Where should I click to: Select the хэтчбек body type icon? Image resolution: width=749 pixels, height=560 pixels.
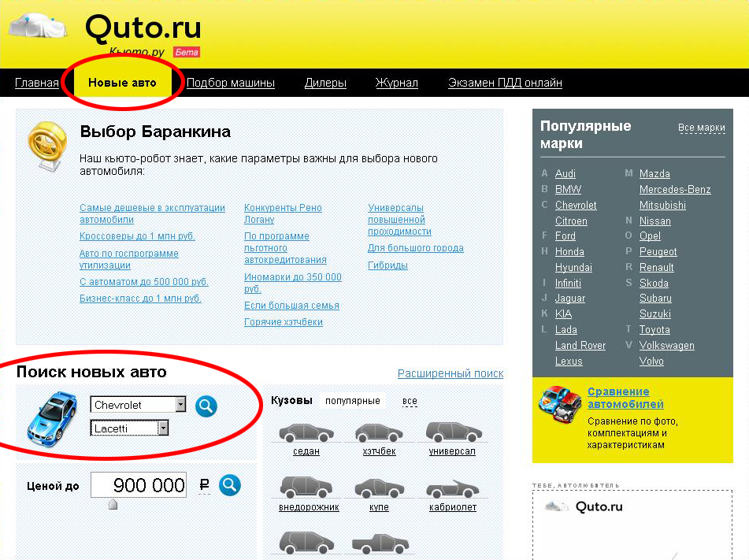pyautogui.click(x=379, y=432)
